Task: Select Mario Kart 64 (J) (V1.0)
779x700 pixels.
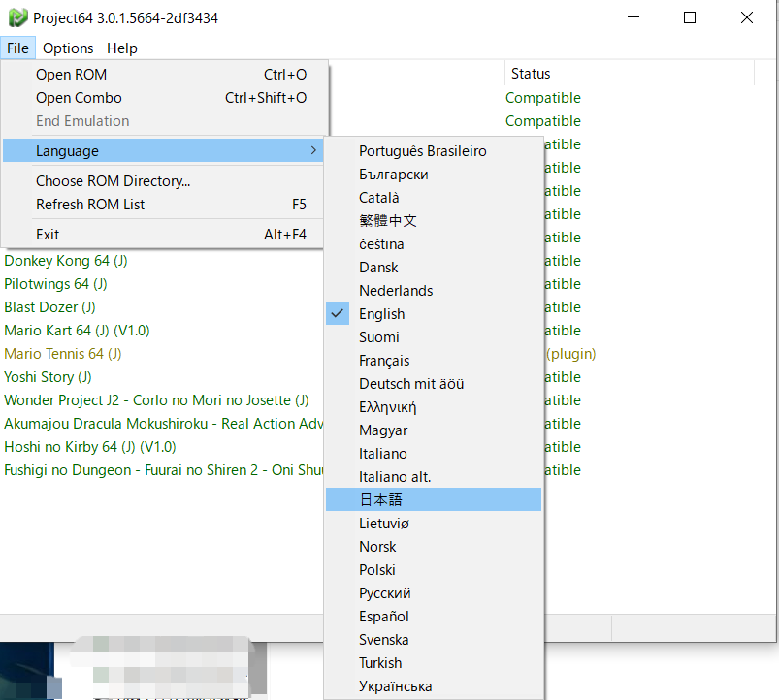Action: [x=77, y=331]
